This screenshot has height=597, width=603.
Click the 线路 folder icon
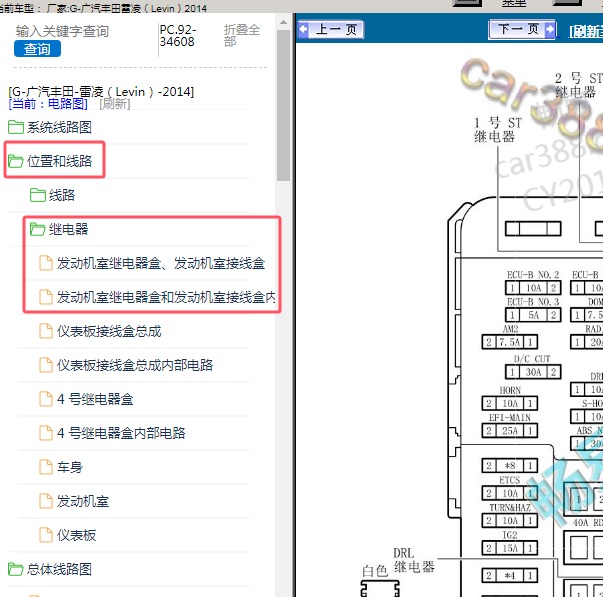38,195
